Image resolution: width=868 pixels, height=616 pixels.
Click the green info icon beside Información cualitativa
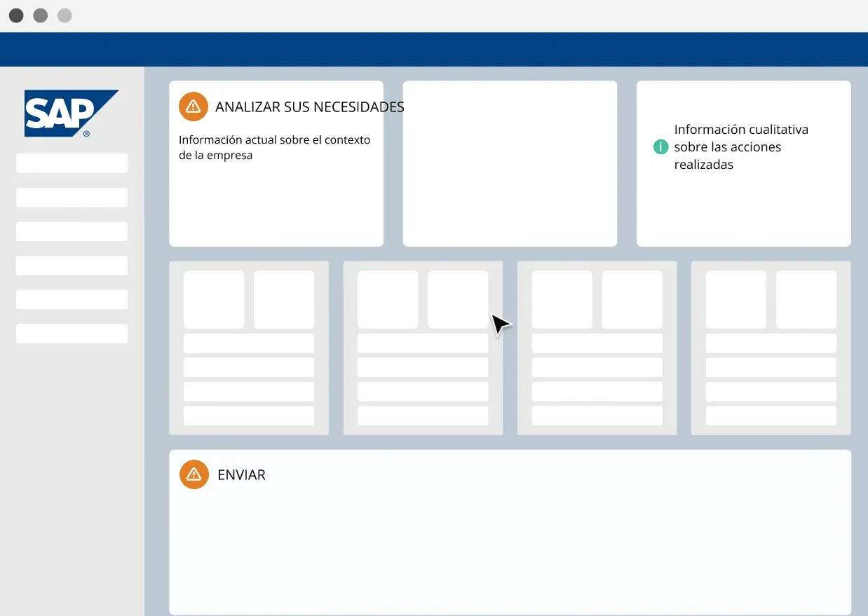[x=660, y=147]
